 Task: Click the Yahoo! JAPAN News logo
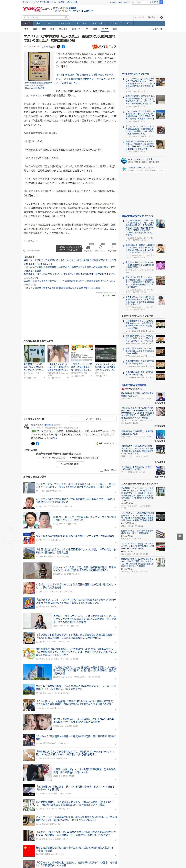tap(37, 9)
